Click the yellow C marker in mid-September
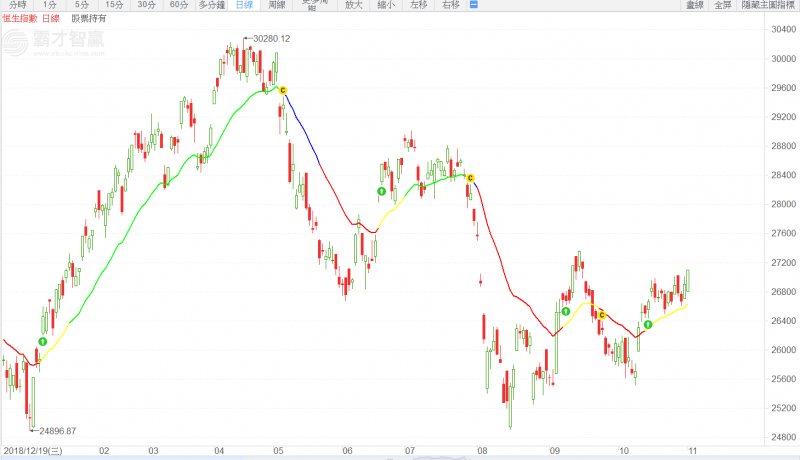800x460 pixels. tap(602, 315)
